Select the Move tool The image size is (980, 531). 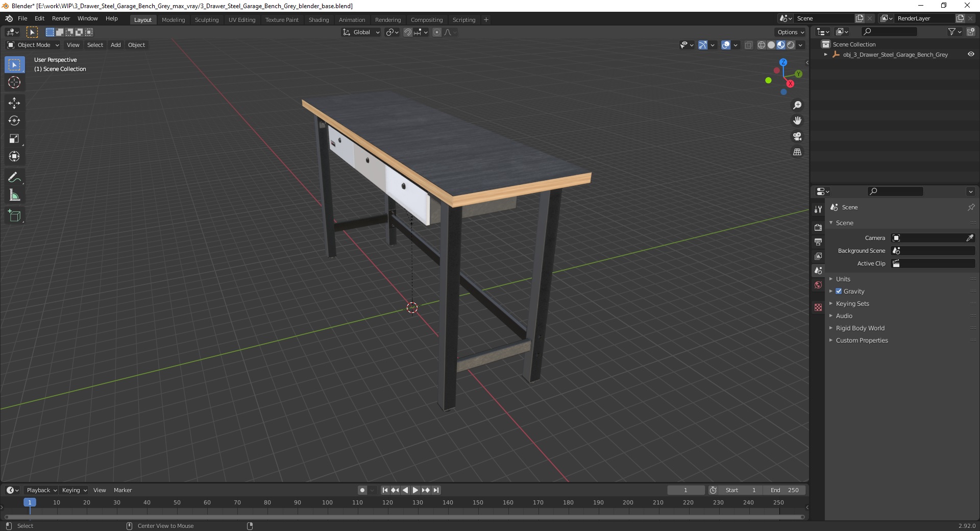(14, 103)
